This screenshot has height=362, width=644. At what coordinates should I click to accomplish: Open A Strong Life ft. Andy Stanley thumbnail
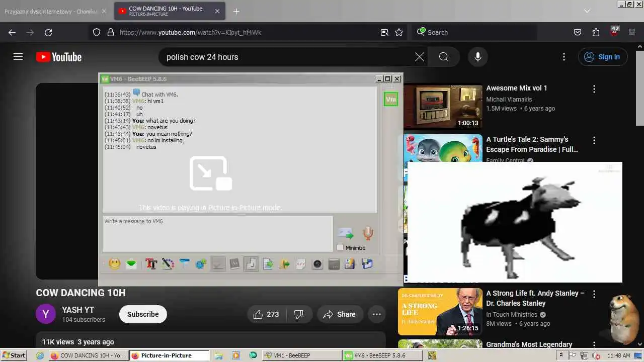440,312
